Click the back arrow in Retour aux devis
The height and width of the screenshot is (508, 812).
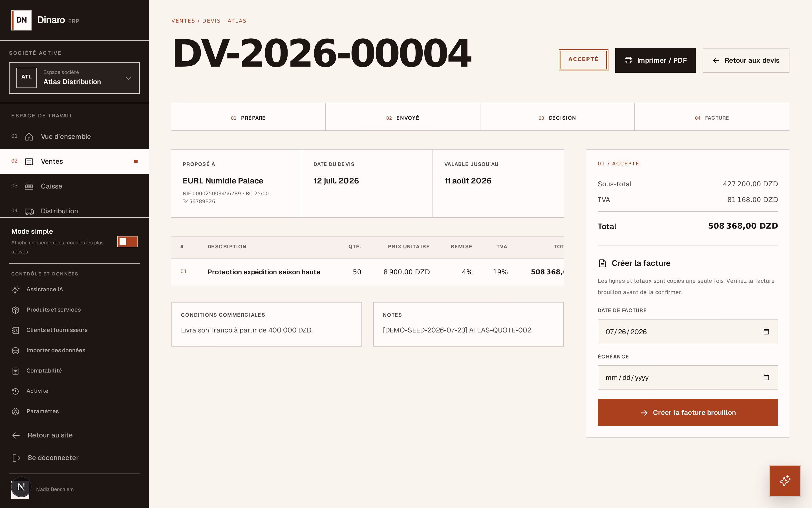click(x=716, y=60)
